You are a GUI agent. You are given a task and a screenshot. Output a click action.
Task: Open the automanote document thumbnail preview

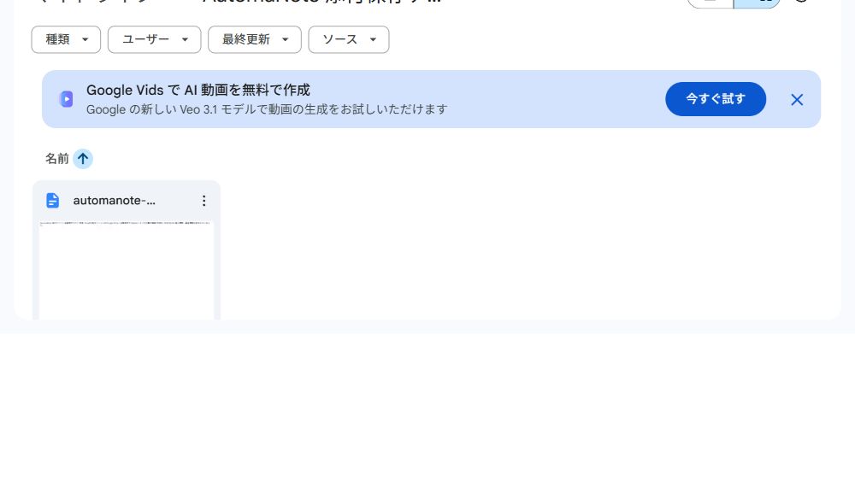(127, 270)
